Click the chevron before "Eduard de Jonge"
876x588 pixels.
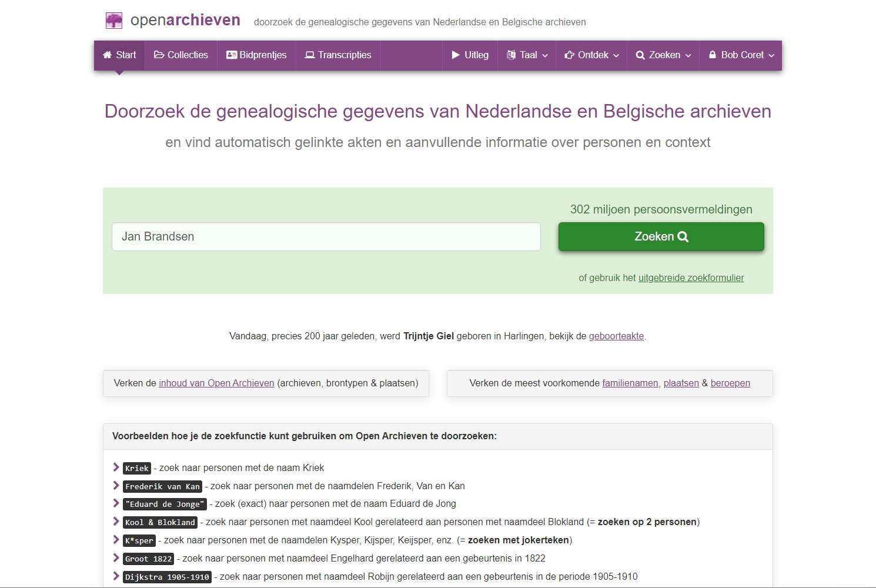tap(116, 503)
